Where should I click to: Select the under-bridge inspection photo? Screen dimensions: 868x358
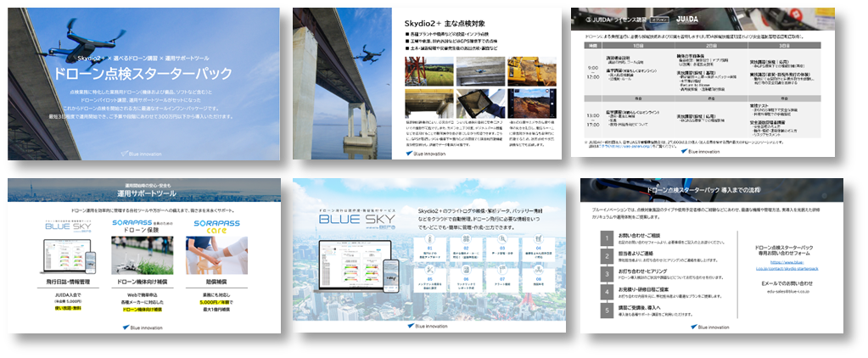tap(429, 103)
